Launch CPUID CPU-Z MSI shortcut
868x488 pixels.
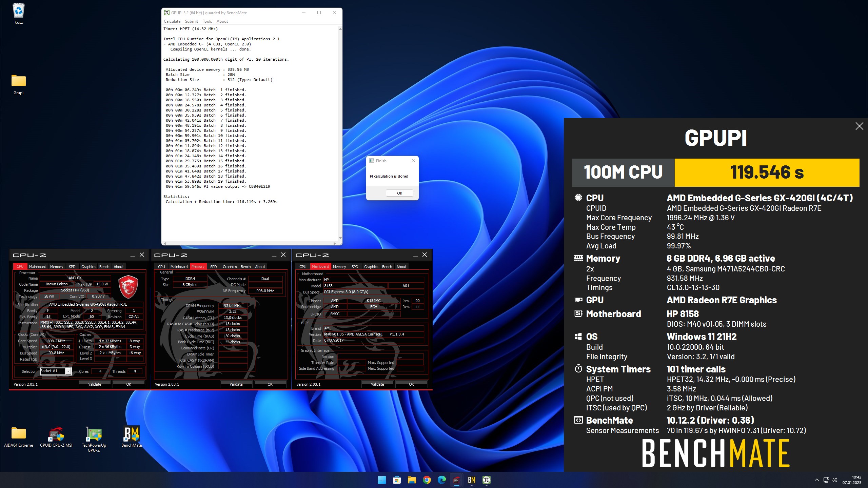[x=56, y=437]
